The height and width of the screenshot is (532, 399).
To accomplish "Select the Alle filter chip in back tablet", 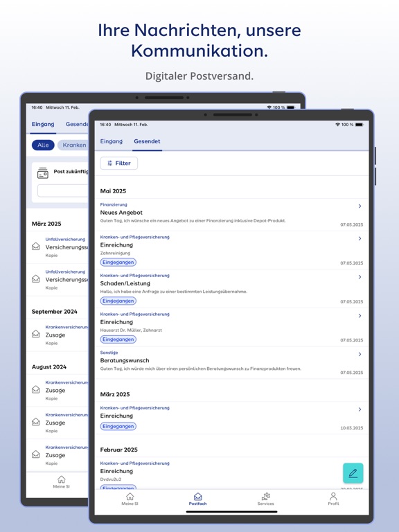I will (x=43, y=145).
